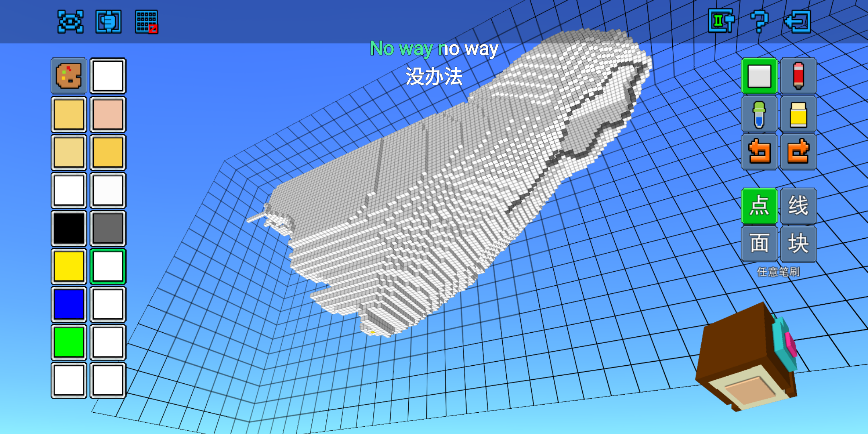Select the 块 block brush mode
The image size is (868, 434).
pos(798,244)
